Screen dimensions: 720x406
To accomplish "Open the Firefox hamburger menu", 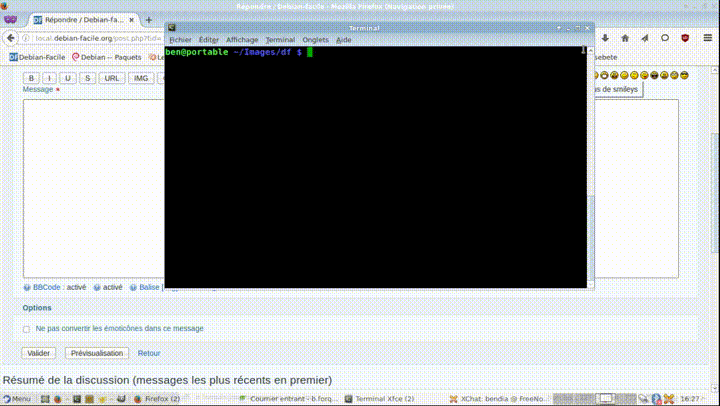I will (x=705, y=38).
